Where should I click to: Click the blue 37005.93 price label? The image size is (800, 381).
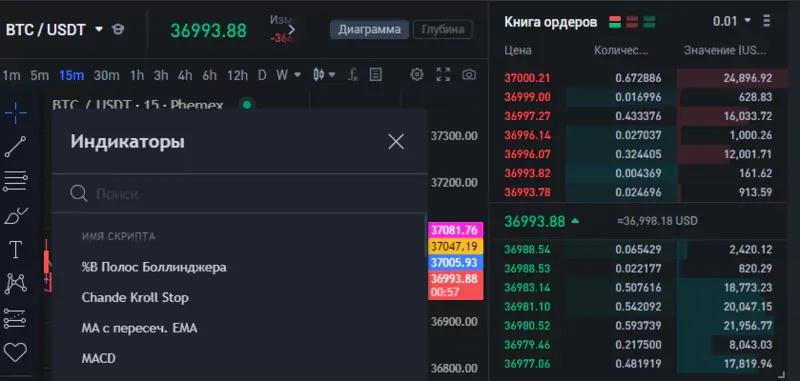point(455,263)
